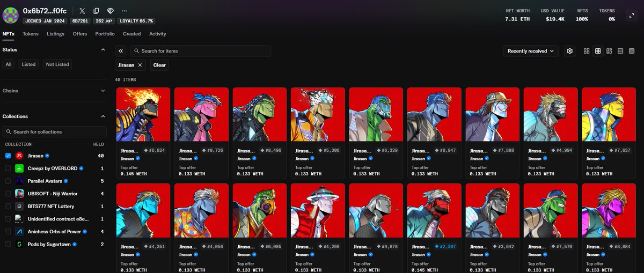This screenshot has height=273, width=644.
Task: Filter status by Listed
Action: pyautogui.click(x=29, y=64)
